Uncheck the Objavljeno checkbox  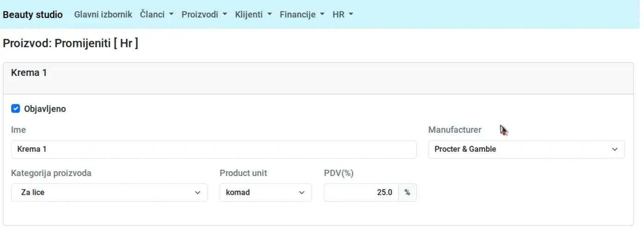click(x=16, y=109)
